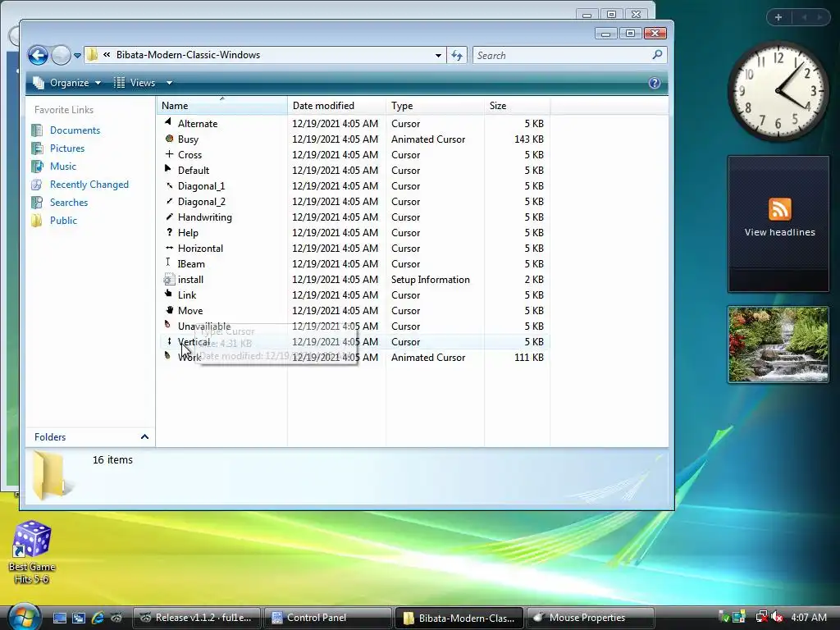
Task: Expand the Folders pane chevron
Action: pyautogui.click(x=144, y=437)
